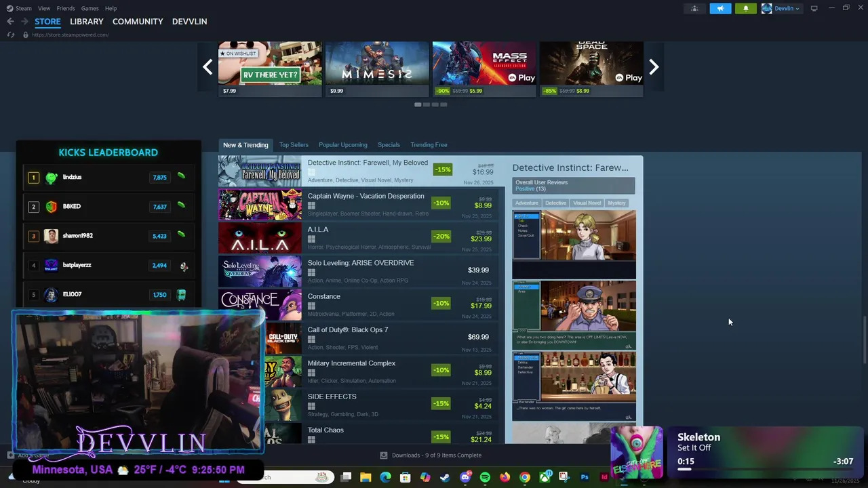Select the New & Trending tab
The width and height of the screenshot is (868, 488).
[245, 145]
